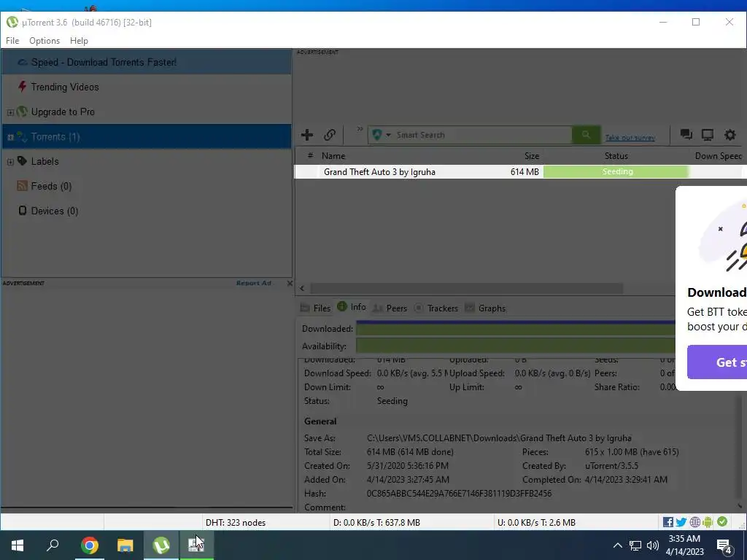Image resolution: width=747 pixels, height=560 pixels.
Task: Expand the Labels tree node
Action: tap(10, 162)
